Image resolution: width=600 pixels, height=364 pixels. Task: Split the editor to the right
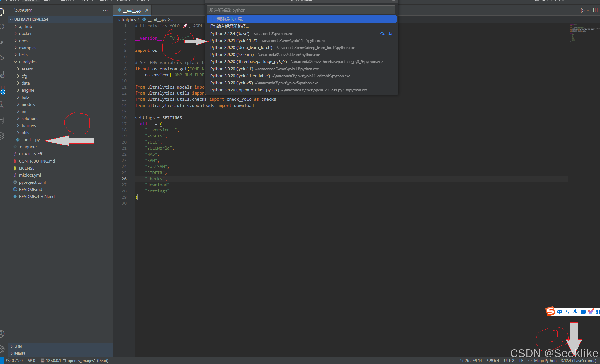click(595, 10)
